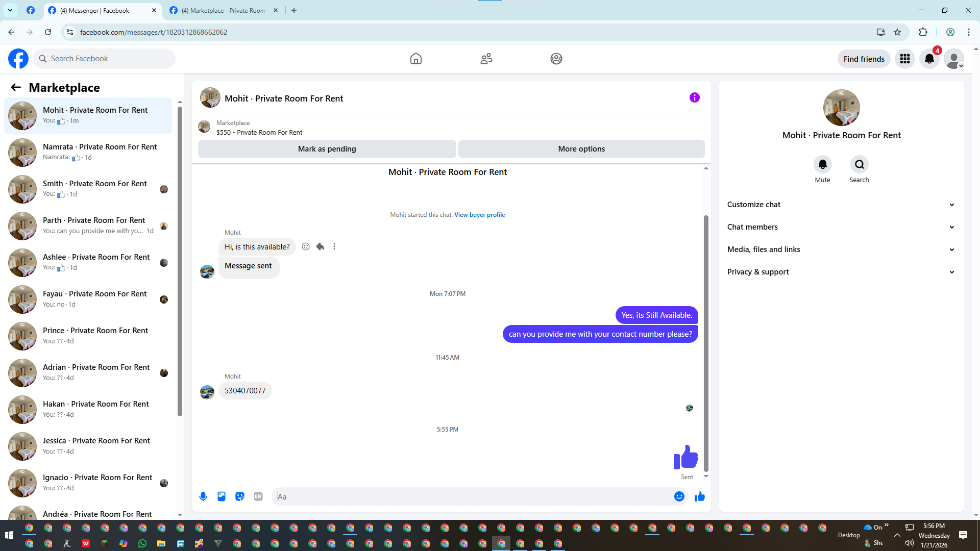The width and height of the screenshot is (980, 551).
Task: Attach a photo using the image icon
Action: 222,496
